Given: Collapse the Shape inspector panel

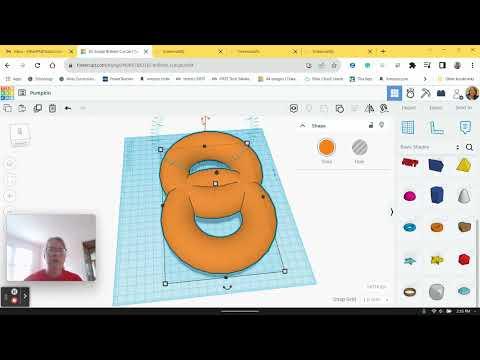Looking at the screenshot, I should [303, 126].
